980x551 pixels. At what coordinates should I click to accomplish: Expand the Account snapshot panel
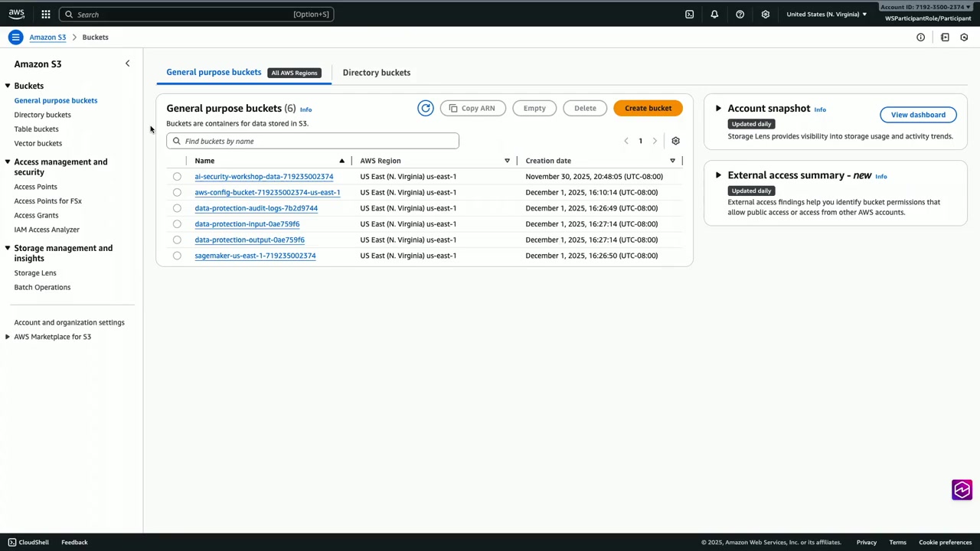718,109
